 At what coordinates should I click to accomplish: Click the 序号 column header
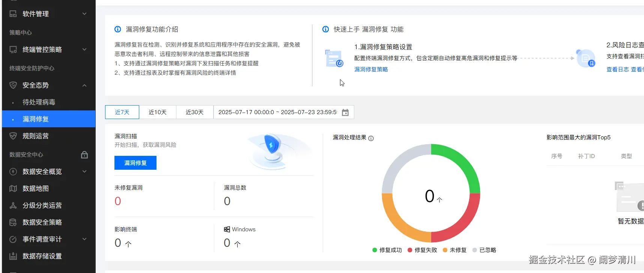(557, 156)
